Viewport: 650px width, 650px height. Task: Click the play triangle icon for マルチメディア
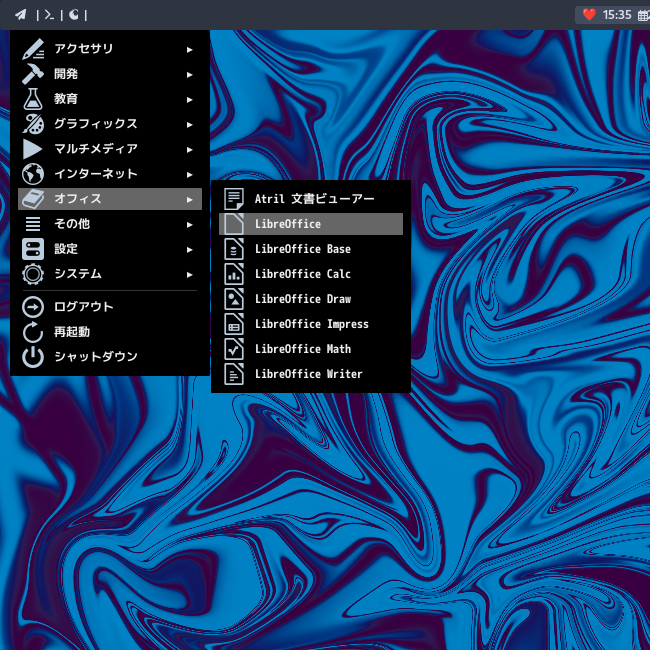pos(33,149)
